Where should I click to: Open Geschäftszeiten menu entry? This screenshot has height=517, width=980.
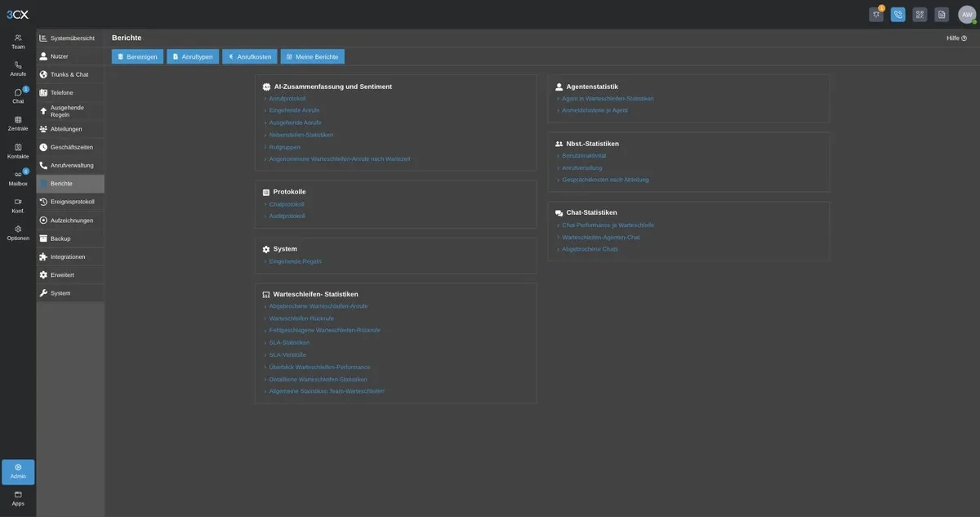tap(70, 147)
